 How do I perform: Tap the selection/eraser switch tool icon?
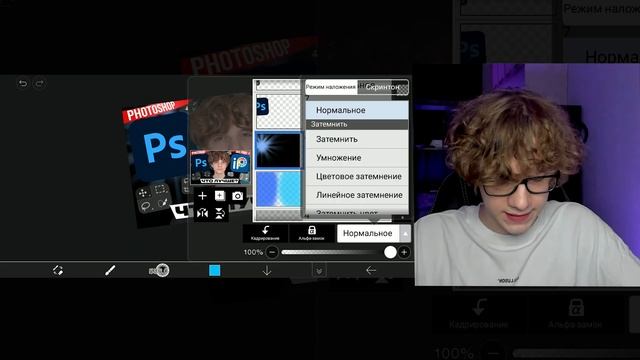[x=58, y=270]
